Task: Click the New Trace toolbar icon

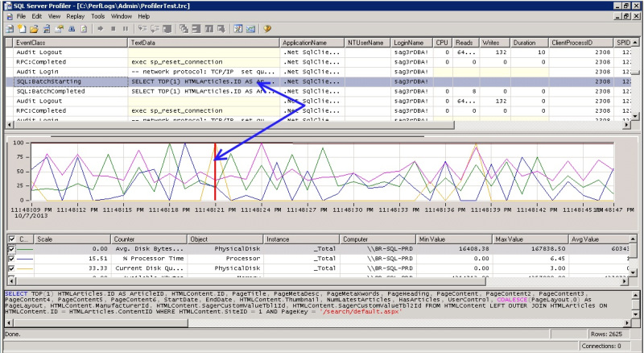Action: [9, 28]
